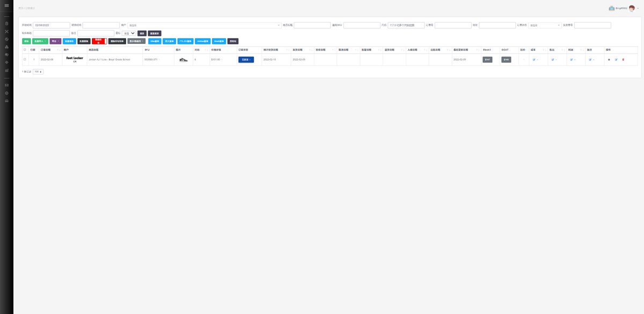The height and width of the screenshot is (314, 644).
Task: Click the edit icon in the cost column
Action: [535, 59]
